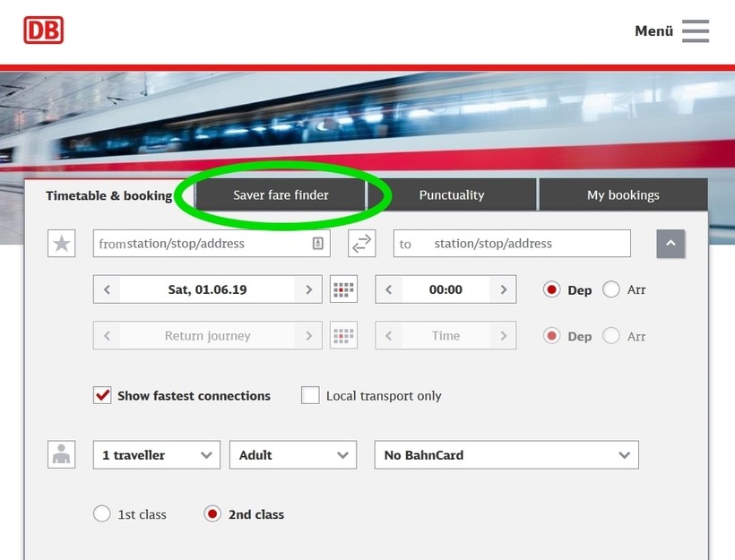Swap origin and destination stations
Image resolution: width=735 pixels, height=560 pixels.
coord(361,244)
